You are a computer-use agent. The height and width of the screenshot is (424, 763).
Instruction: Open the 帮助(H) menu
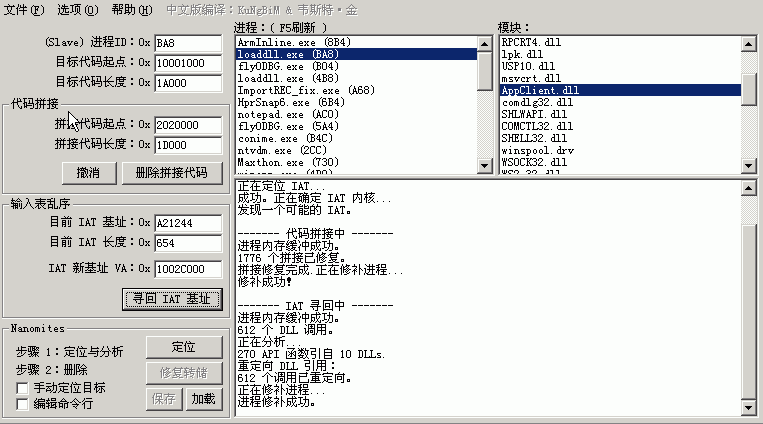point(131,10)
